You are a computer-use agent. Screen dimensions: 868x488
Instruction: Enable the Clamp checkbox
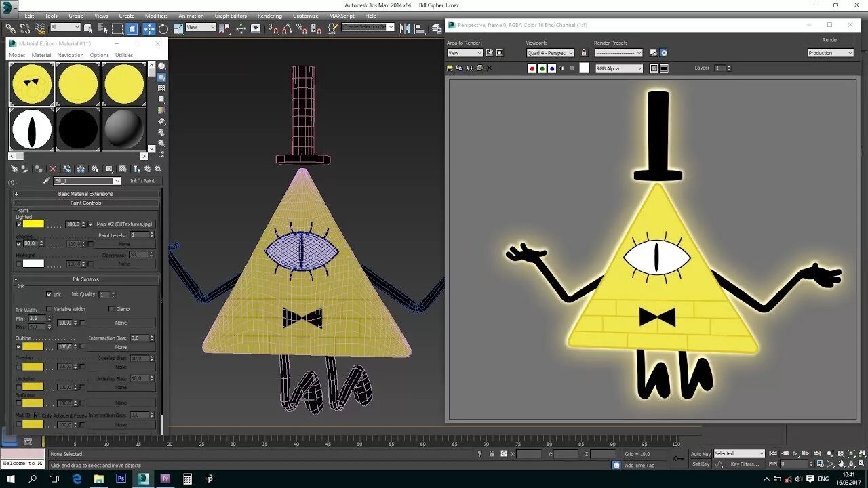(x=111, y=309)
